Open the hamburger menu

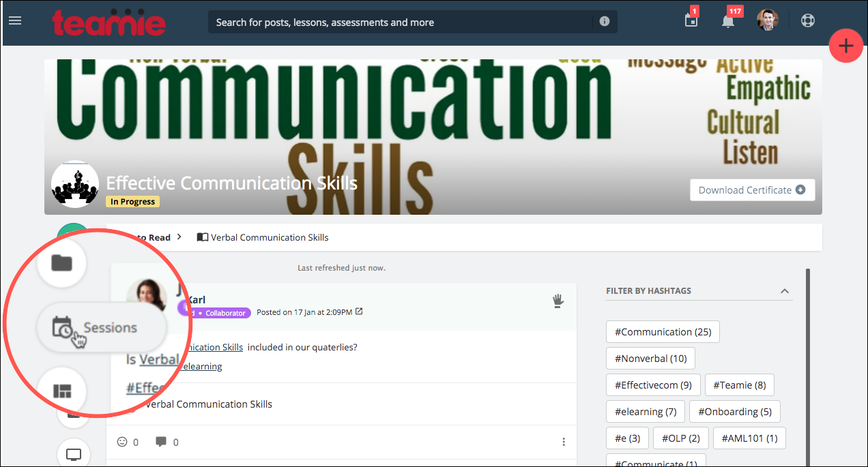tap(15, 20)
